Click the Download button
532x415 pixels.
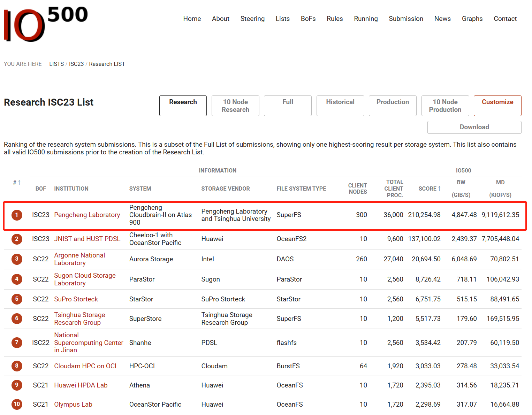(474, 127)
